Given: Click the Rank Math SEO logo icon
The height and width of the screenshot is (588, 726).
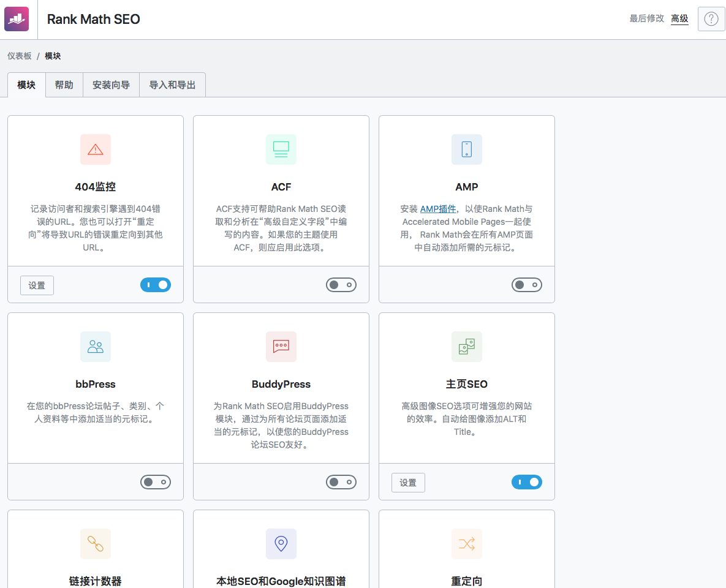Looking at the screenshot, I should click(17, 19).
